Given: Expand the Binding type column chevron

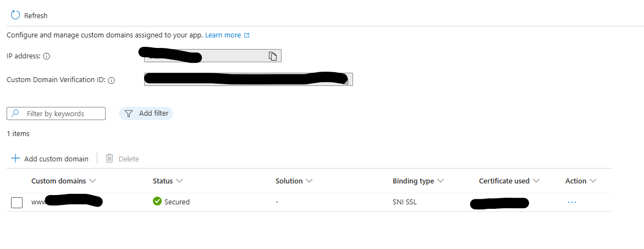Looking at the screenshot, I should coord(441,181).
